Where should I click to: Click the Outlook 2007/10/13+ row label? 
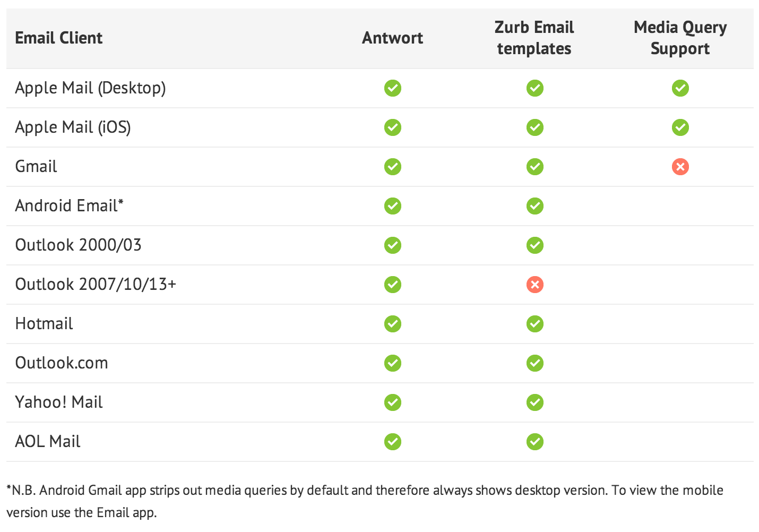(96, 285)
